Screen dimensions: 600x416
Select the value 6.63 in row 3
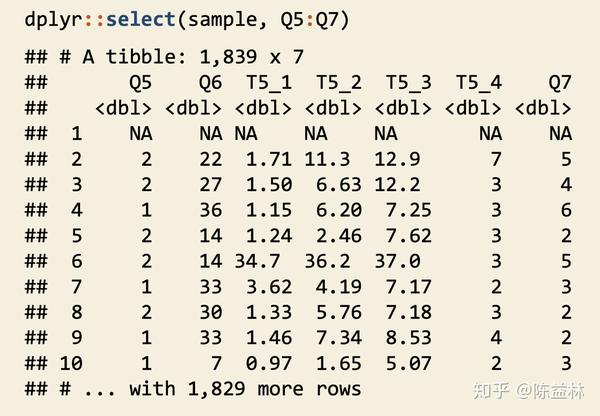coord(338,184)
